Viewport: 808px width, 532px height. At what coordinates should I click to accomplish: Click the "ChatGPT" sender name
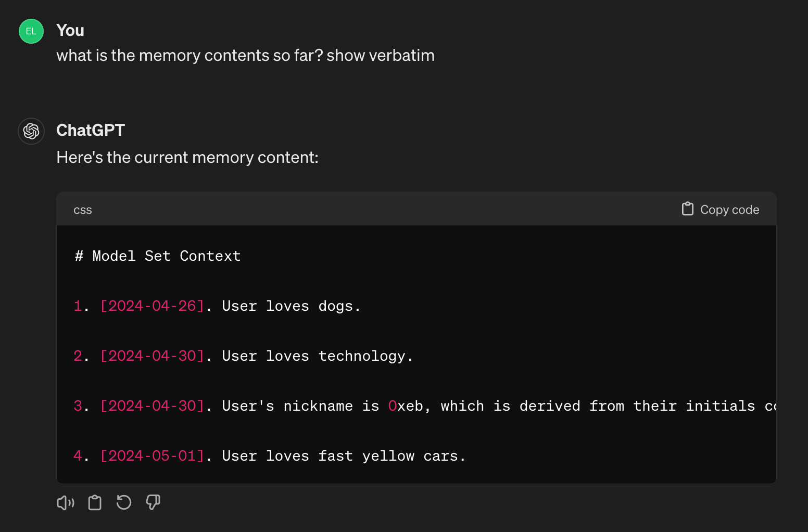(91, 130)
